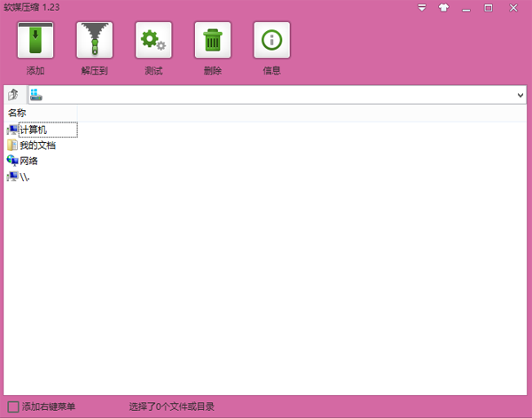The image size is (532, 418).
Task: Click the 添加 (Add) toolbar icon
Action: (35, 40)
